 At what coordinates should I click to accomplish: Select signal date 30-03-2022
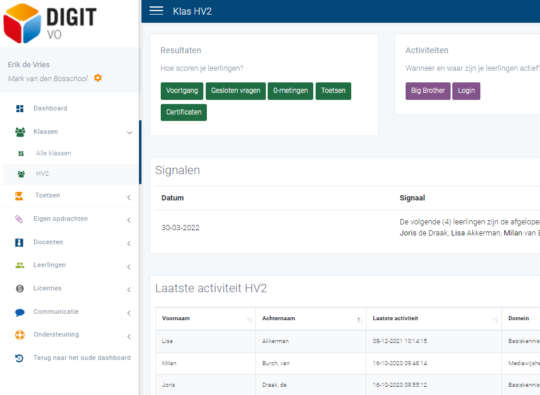tap(180, 228)
